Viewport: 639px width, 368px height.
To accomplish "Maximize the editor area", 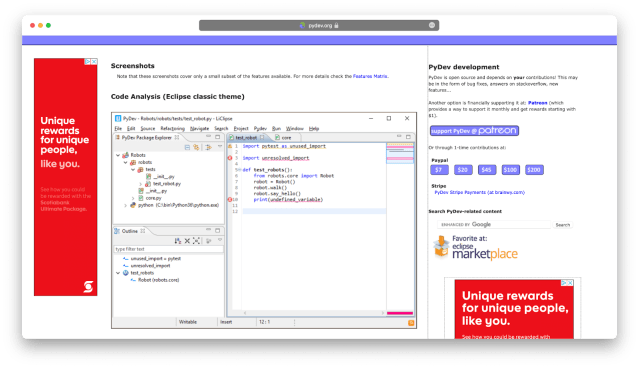I will (408, 137).
